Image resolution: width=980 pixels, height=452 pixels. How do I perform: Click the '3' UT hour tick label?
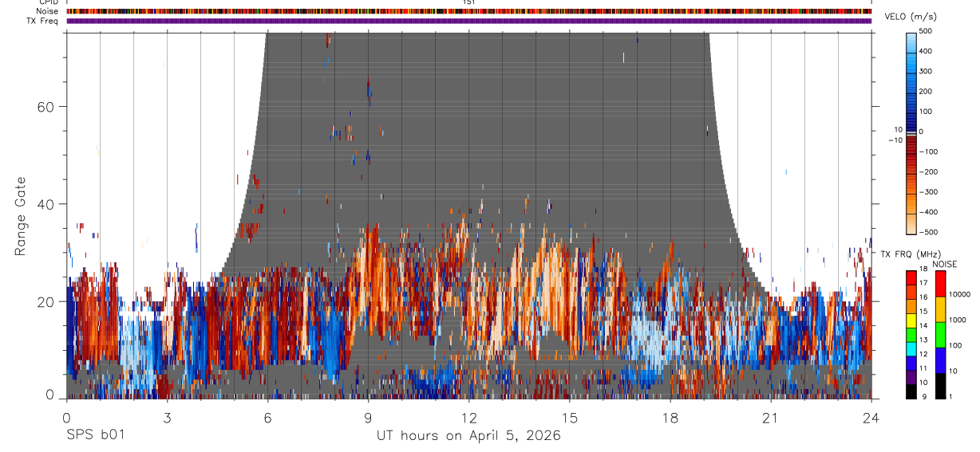coord(167,417)
